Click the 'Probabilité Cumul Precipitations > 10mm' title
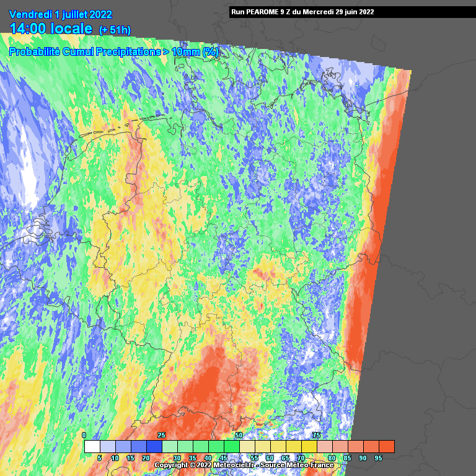This screenshot has height=476, width=476. [113, 52]
